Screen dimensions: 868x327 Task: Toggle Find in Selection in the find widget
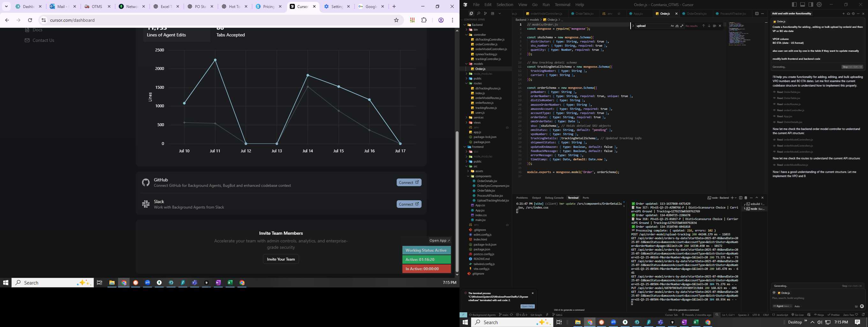click(715, 26)
